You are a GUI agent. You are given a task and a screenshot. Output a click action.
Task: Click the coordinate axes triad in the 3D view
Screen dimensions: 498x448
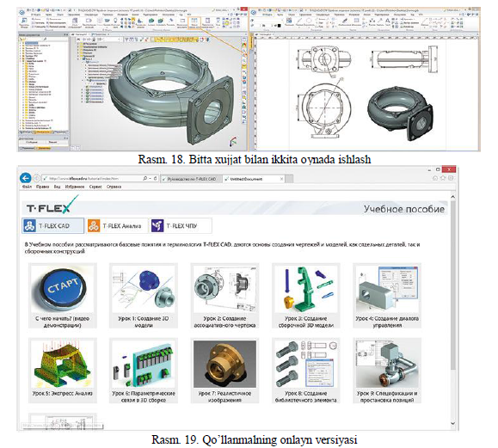click(x=233, y=142)
